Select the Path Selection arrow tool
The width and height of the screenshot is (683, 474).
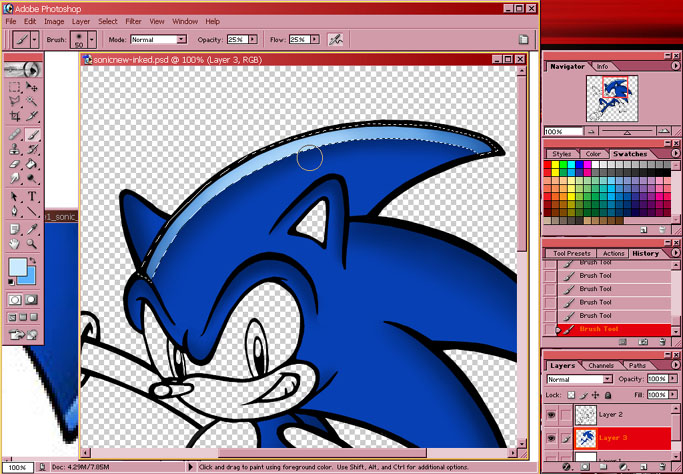click(x=15, y=197)
